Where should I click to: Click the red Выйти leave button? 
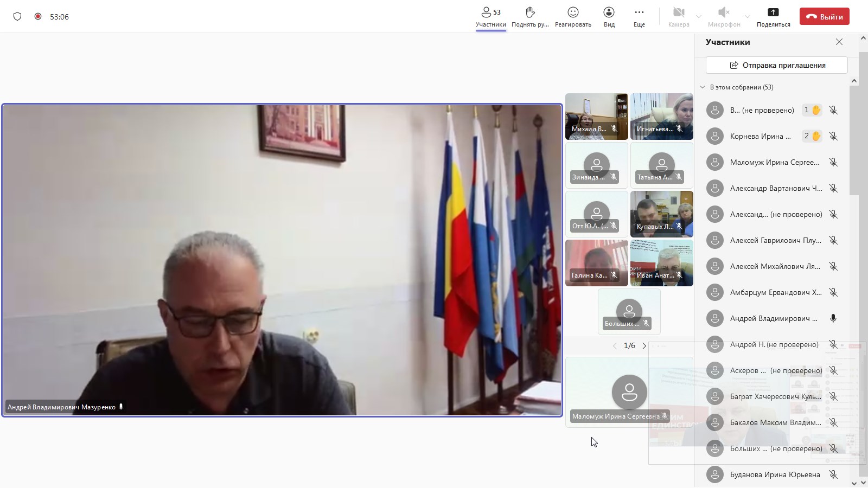click(x=824, y=16)
